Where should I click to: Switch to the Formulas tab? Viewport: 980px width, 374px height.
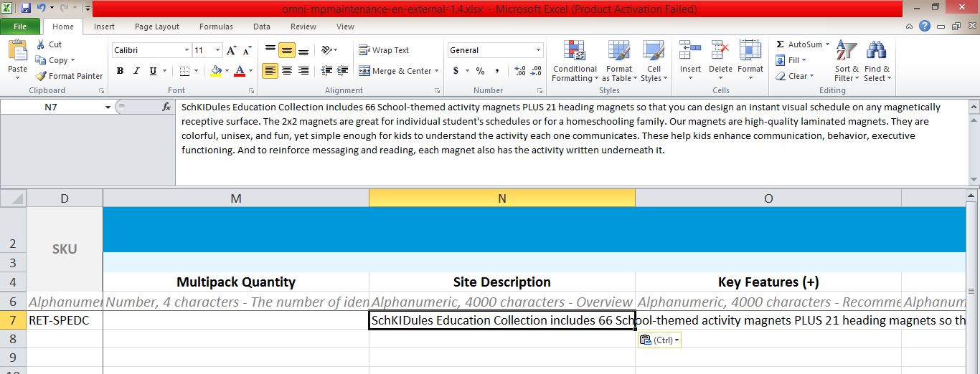tap(216, 27)
